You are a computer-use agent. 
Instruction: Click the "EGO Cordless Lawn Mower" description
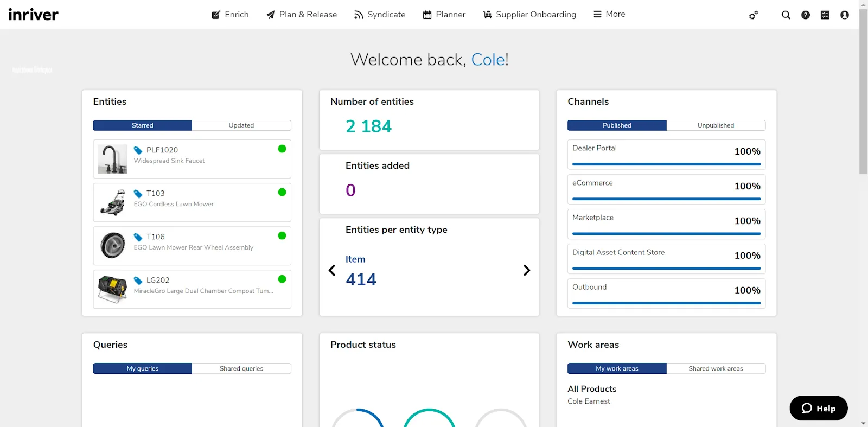coord(174,204)
